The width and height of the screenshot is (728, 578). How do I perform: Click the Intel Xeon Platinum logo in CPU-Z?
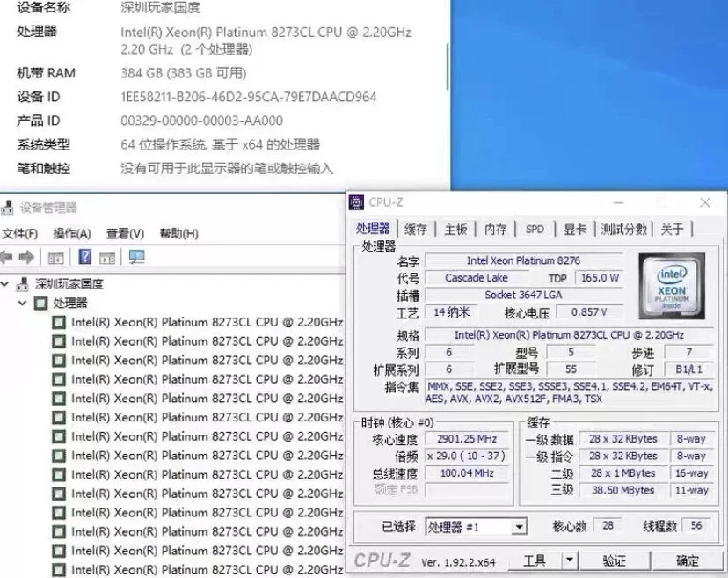(x=672, y=286)
